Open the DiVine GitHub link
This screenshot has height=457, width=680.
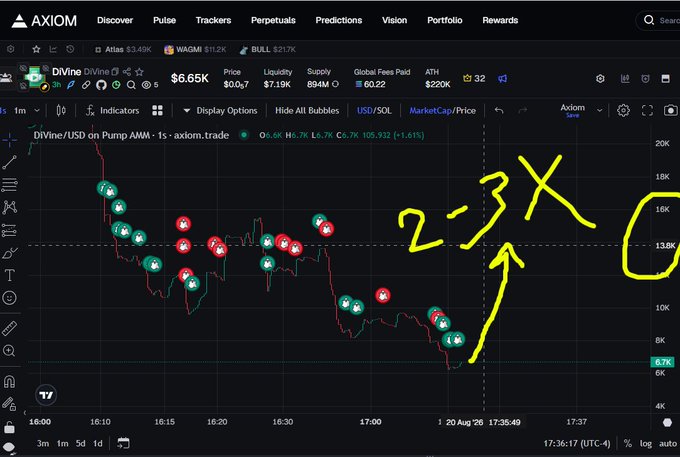coord(101,85)
